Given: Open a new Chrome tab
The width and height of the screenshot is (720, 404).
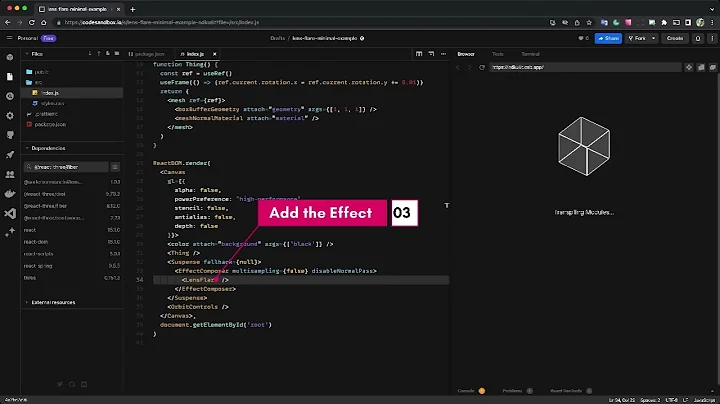Looking at the screenshot, I should (x=133, y=9).
